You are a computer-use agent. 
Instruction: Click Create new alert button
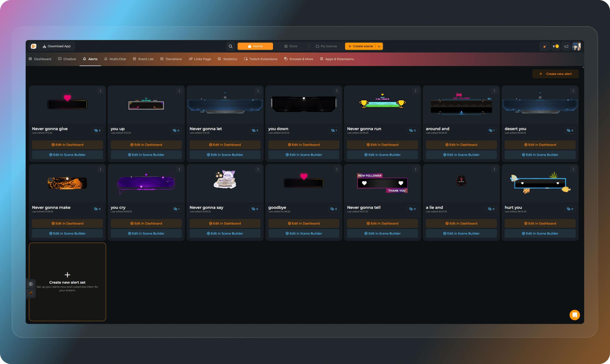click(x=556, y=74)
